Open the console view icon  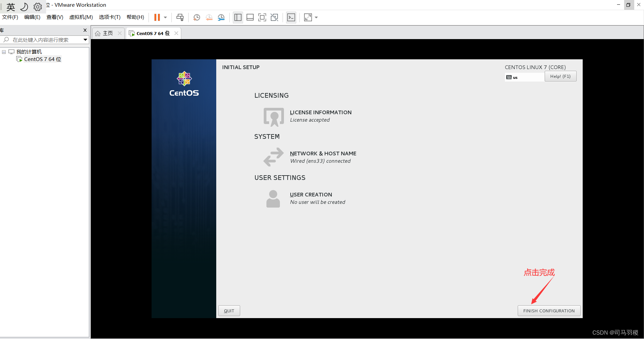(x=291, y=17)
